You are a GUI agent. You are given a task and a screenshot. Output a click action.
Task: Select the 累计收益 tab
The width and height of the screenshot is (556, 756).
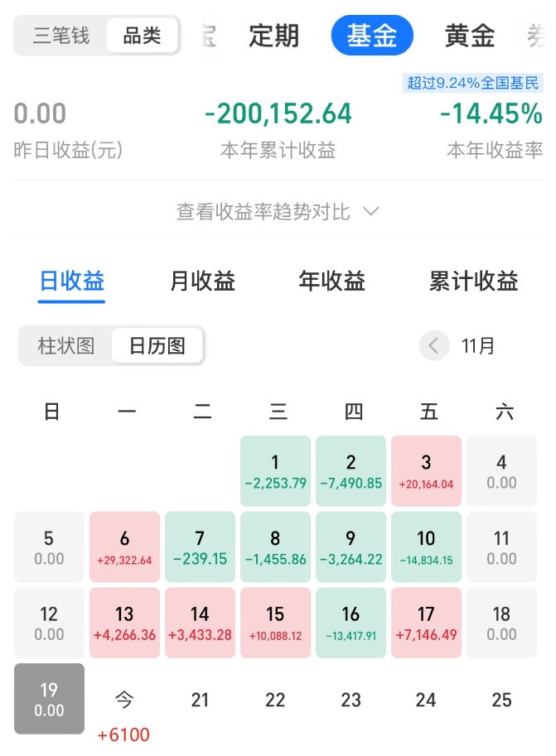click(x=473, y=281)
